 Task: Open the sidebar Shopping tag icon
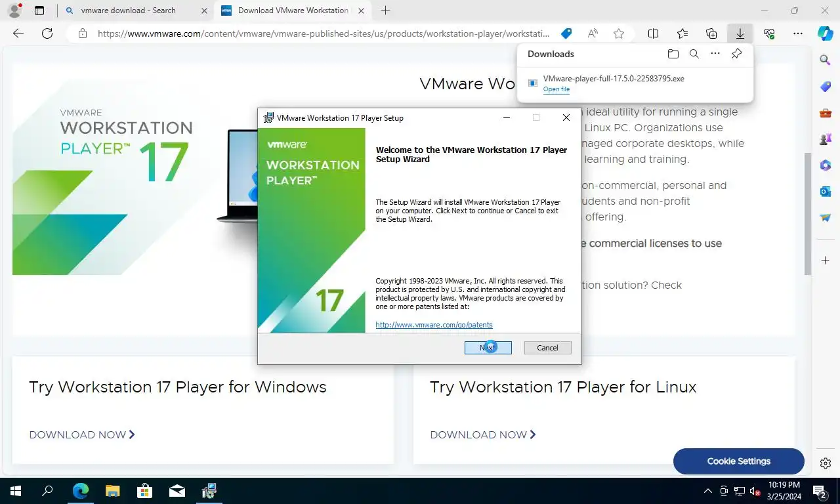(826, 87)
